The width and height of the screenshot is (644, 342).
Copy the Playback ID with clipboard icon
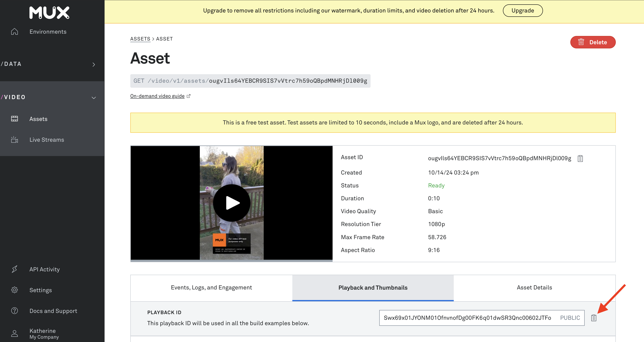(x=594, y=318)
